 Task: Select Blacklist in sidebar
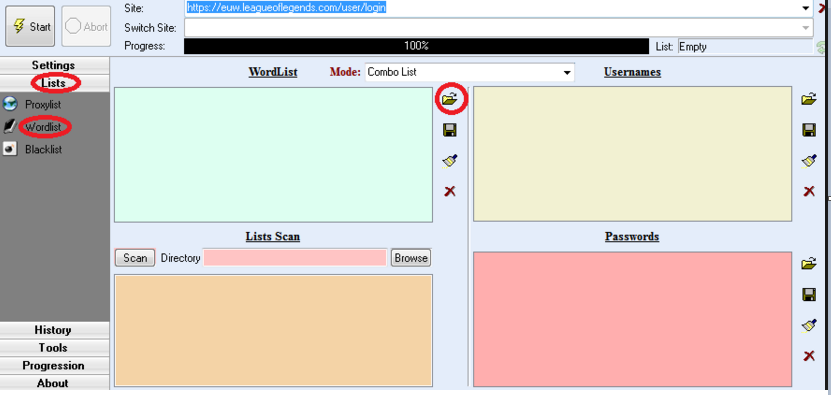point(43,150)
